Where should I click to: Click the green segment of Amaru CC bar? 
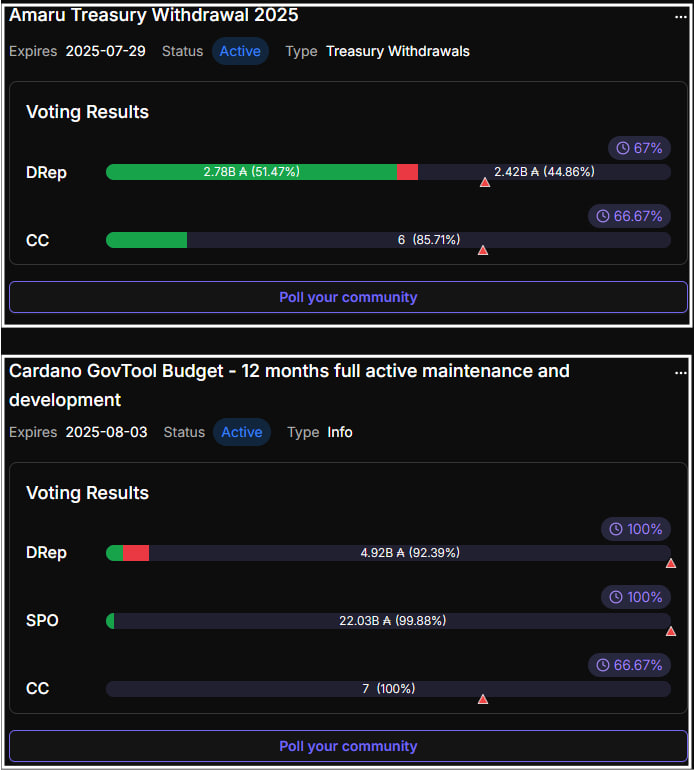146,240
